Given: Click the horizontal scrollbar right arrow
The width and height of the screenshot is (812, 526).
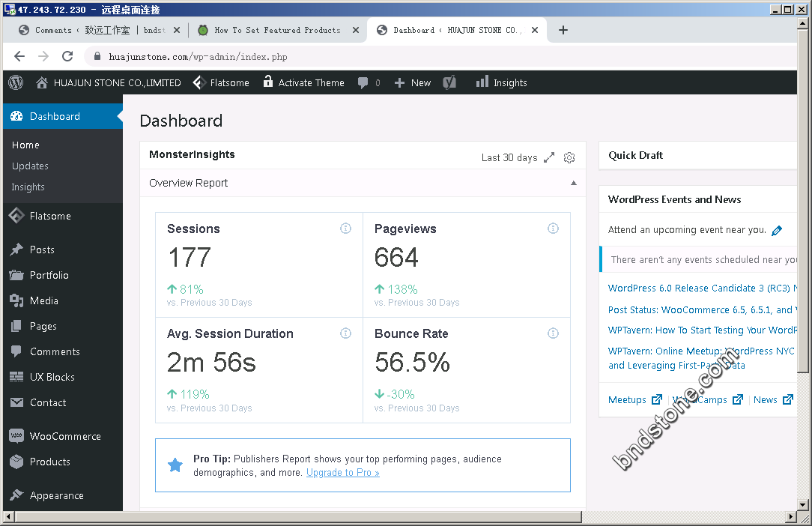Looking at the screenshot, I should [791, 517].
